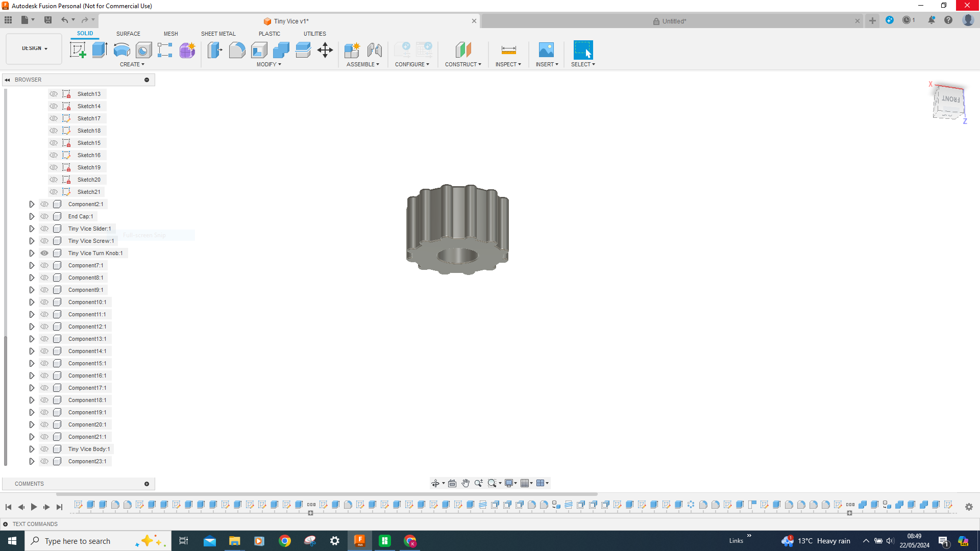This screenshot has height=551, width=980.
Task: Click the Measure tool icon
Action: 508,50
